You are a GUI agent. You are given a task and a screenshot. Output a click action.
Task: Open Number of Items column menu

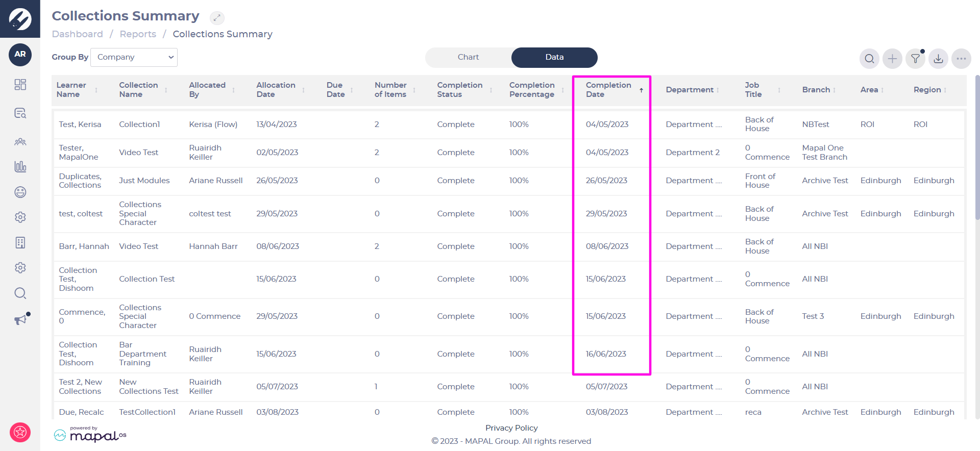tap(414, 90)
